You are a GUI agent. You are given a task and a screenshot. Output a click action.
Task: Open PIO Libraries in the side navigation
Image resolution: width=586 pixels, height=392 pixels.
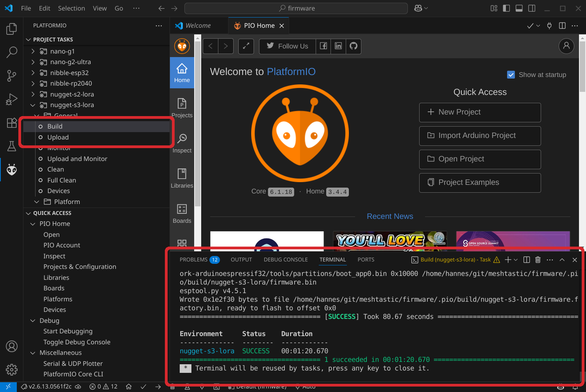pyautogui.click(x=182, y=178)
